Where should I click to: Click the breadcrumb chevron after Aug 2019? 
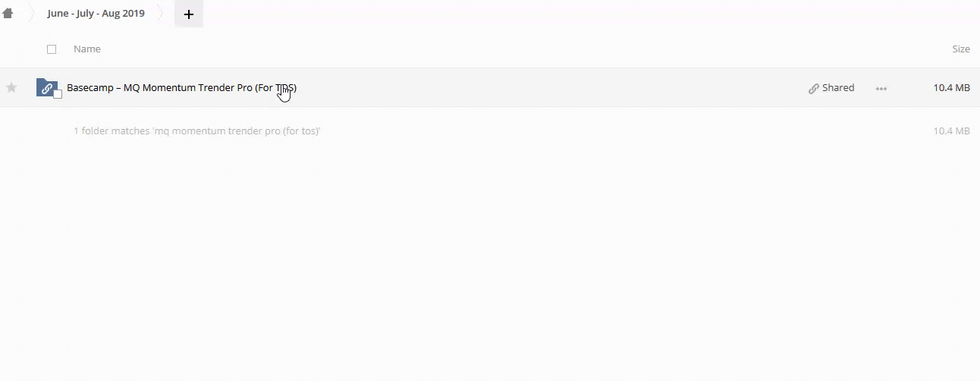(x=162, y=13)
